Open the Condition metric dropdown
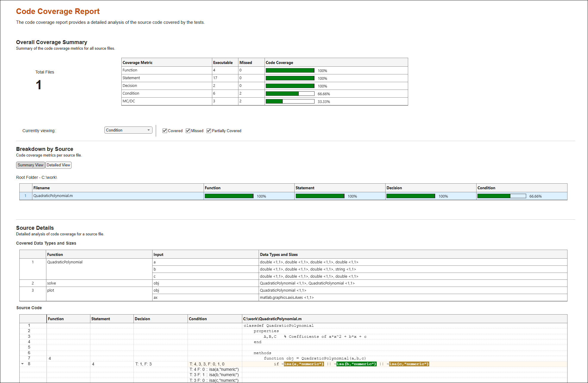The width and height of the screenshot is (588, 383). (x=128, y=130)
